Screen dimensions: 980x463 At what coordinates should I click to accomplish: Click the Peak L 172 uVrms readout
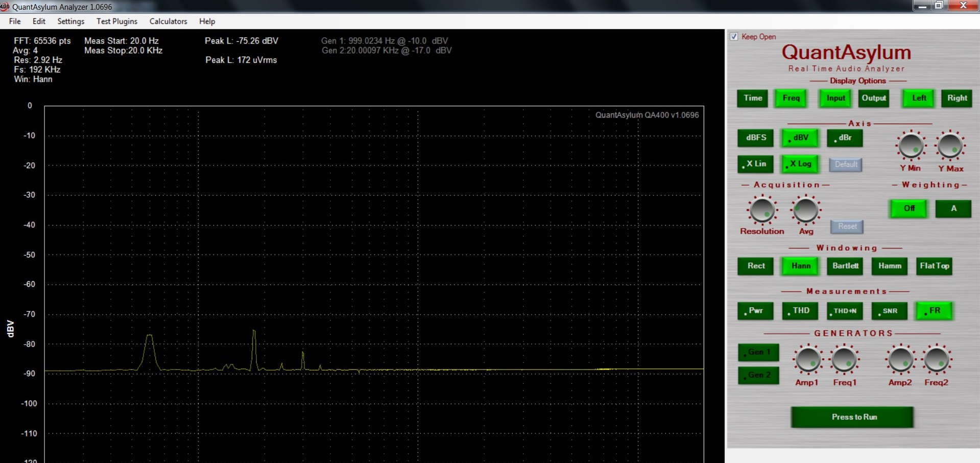(x=241, y=60)
